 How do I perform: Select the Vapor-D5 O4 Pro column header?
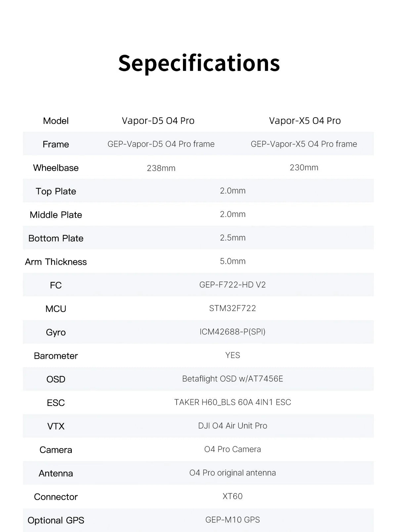click(x=158, y=121)
